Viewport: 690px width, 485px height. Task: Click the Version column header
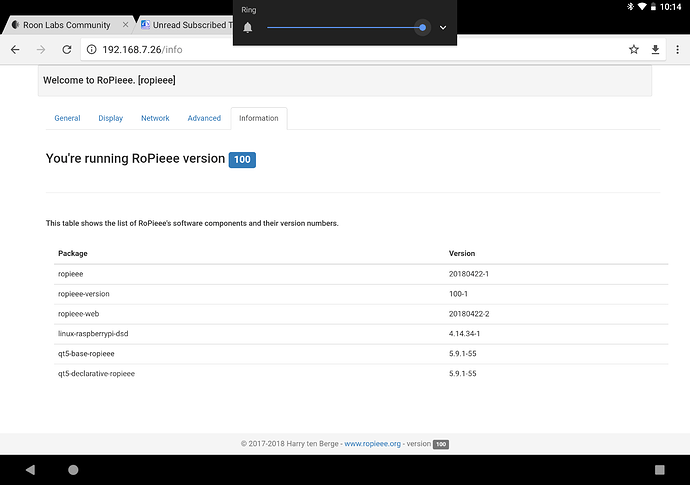462,253
